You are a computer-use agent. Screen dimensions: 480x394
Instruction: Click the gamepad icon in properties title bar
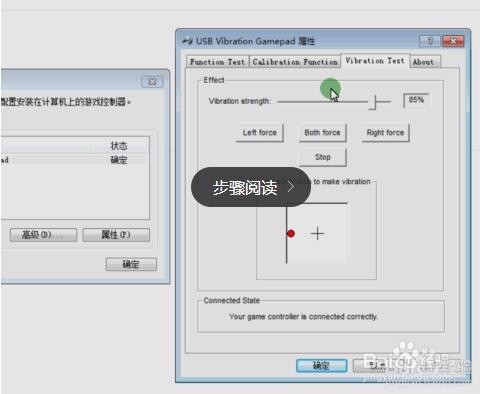click(x=188, y=41)
